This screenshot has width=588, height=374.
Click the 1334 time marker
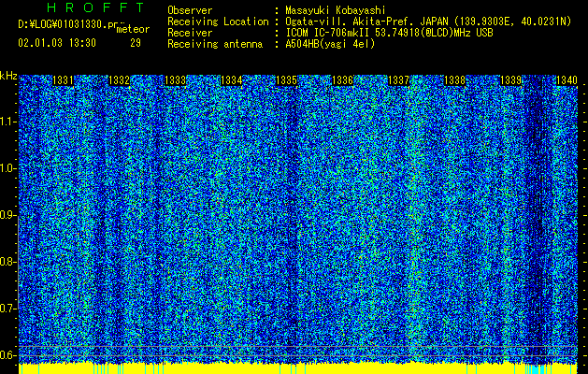click(x=232, y=80)
